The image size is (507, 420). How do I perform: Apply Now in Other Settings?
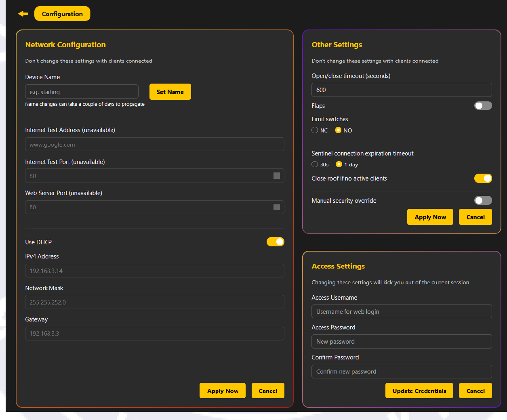[x=430, y=217]
